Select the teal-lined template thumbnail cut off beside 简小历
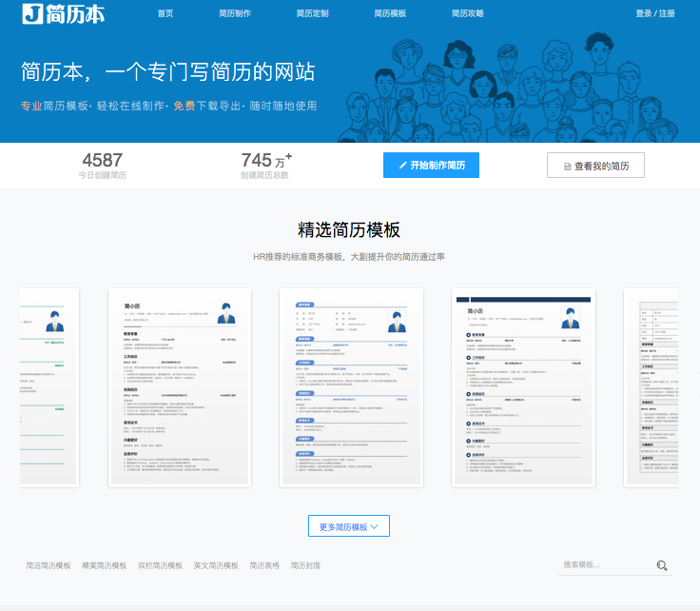700x611 pixels. click(x=49, y=387)
